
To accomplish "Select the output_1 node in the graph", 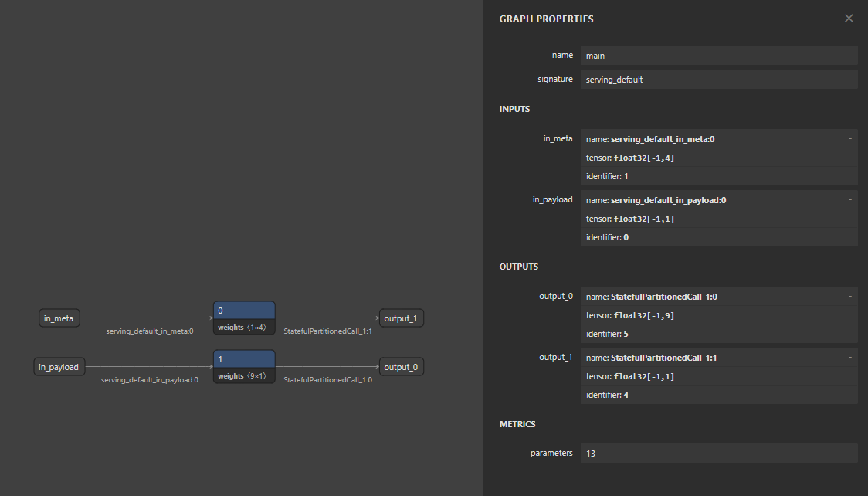I will (x=401, y=318).
